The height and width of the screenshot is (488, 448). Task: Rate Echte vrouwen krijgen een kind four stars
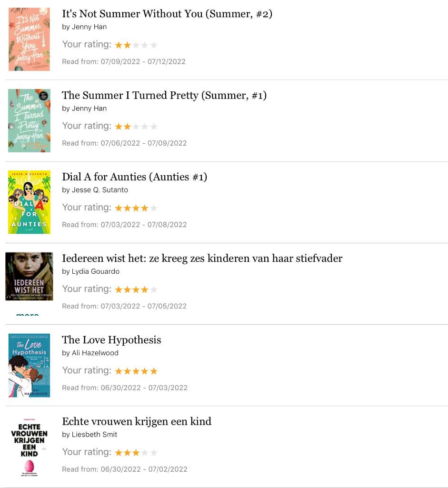tap(145, 453)
